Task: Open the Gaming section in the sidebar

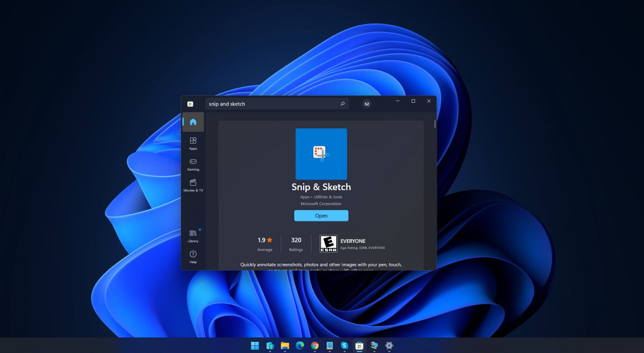Action: 193,164
